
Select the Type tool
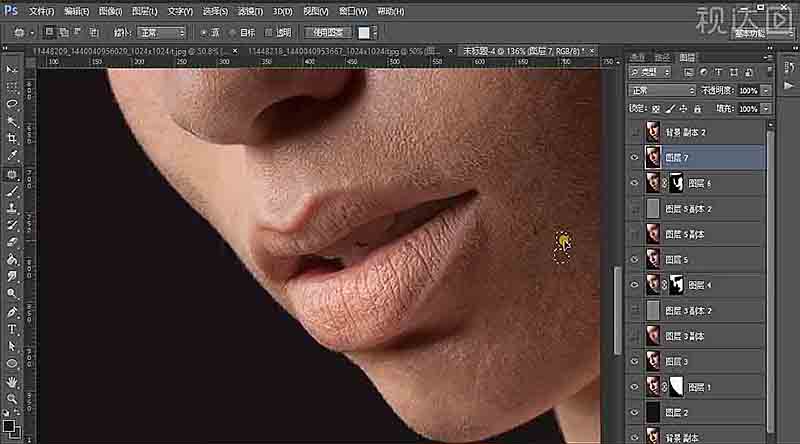pyautogui.click(x=12, y=329)
